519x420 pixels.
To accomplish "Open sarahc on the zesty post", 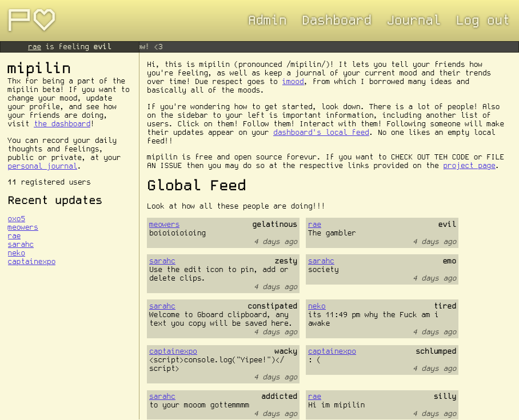I will pyautogui.click(x=162, y=261).
